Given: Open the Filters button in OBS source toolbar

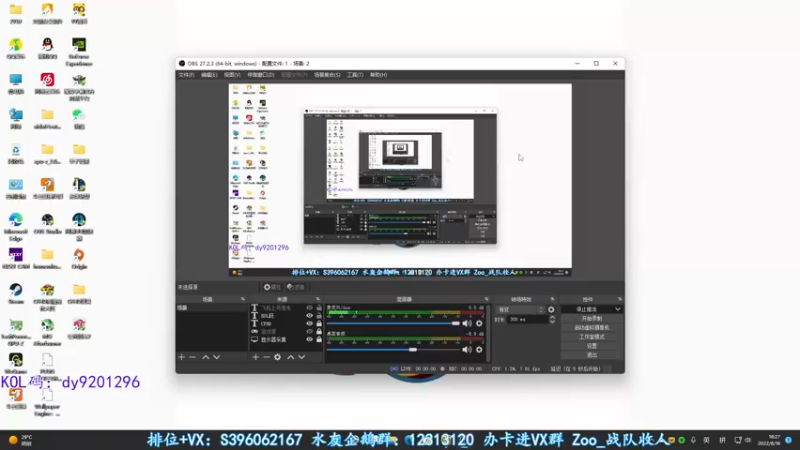Looking at the screenshot, I should [295, 287].
